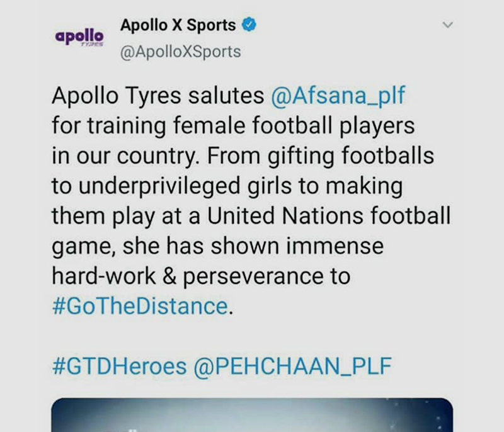Screen dimensions: 504x432
Task: Open the @Afsana_plf mention
Action: [x=338, y=95]
